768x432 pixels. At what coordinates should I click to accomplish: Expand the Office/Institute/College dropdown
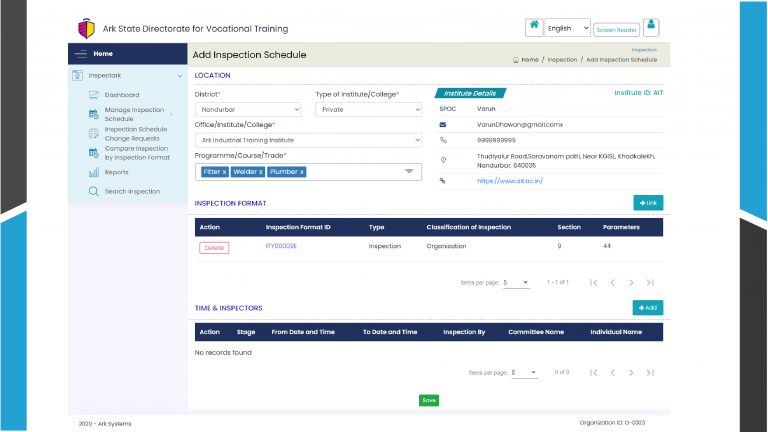pyautogui.click(x=308, y=140)
